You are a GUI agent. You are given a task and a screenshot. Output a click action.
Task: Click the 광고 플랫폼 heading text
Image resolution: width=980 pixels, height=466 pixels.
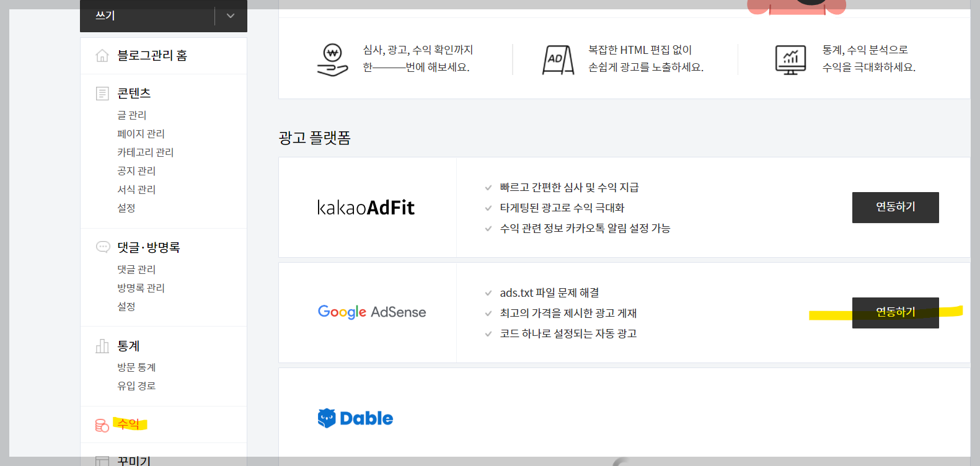[315, 138]
